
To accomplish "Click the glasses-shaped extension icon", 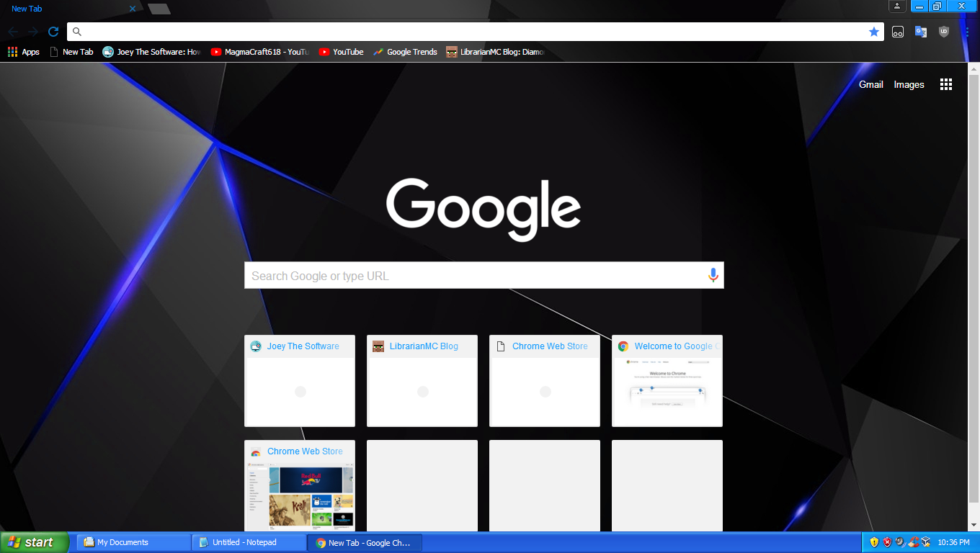I will [x=898, y=32].
